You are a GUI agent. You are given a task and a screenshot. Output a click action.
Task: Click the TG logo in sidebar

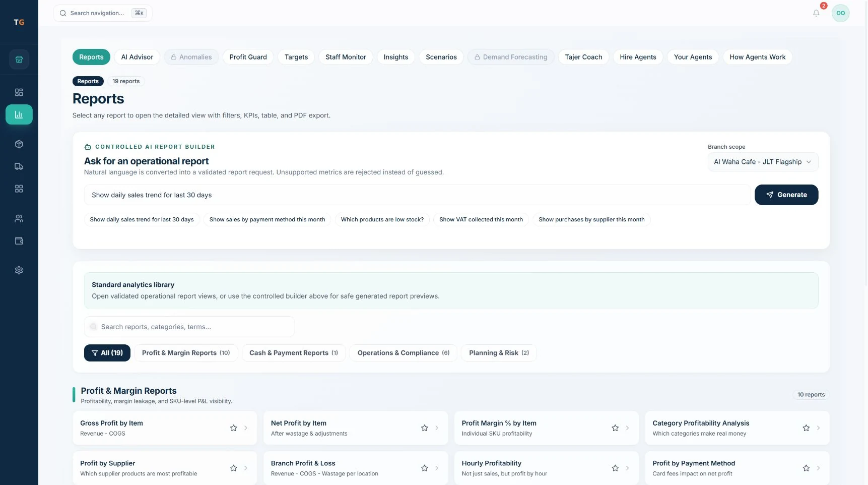click(x=19, y=22)
